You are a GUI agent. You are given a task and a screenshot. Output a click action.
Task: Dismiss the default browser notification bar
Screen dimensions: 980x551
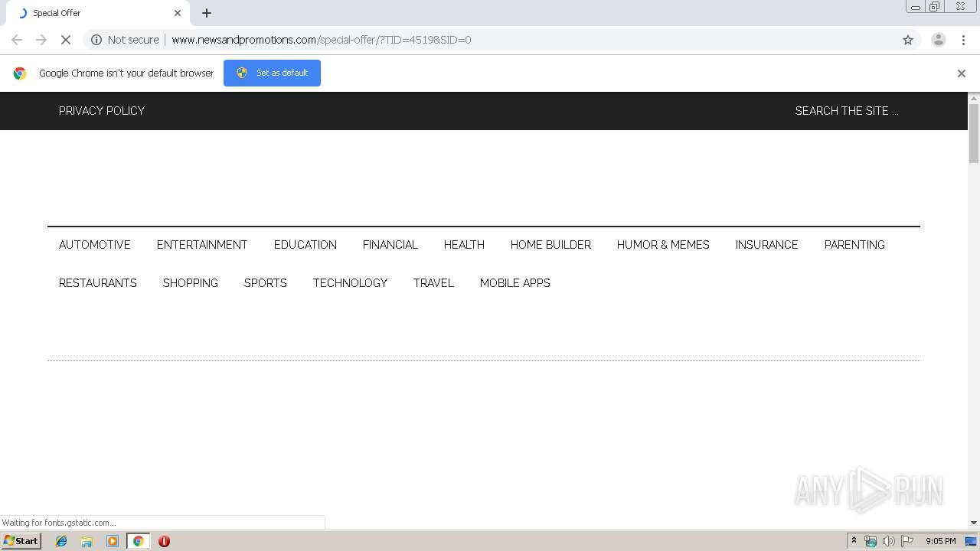962,73
